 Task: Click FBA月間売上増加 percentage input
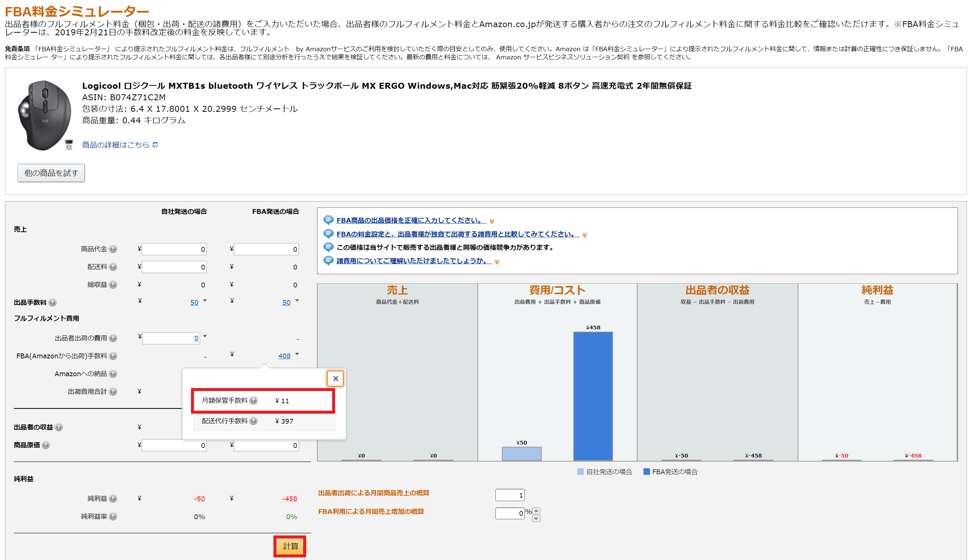click(x=510, y=514)
